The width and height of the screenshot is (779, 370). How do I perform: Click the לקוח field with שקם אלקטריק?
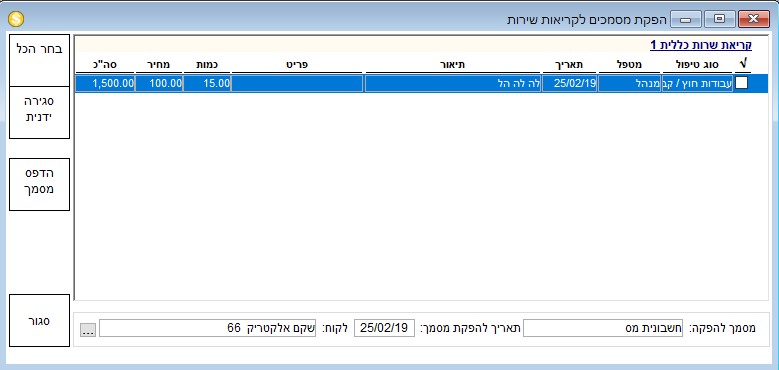click(x=208, y=328)
